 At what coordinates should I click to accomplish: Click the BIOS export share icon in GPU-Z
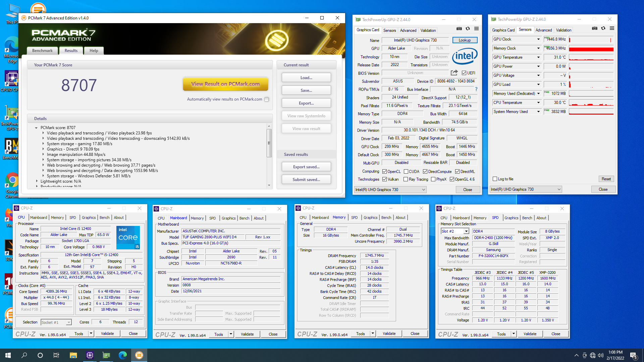coord(454,73)
